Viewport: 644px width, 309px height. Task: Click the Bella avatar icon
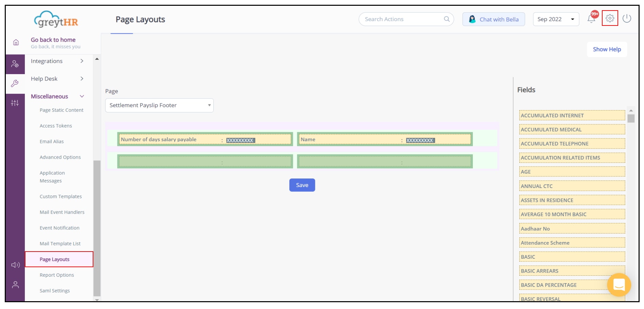[x=472, y=19]
